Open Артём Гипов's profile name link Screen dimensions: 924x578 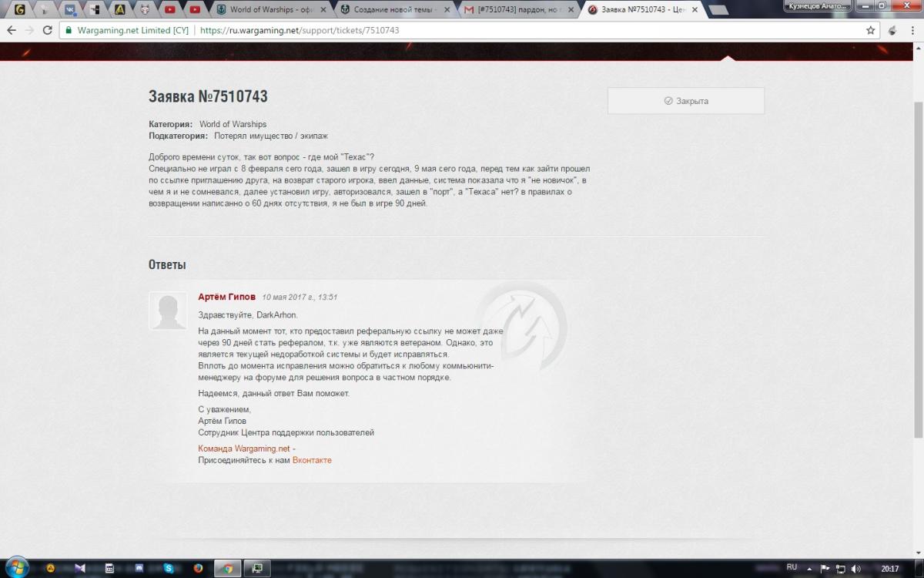tap(227, 297)
